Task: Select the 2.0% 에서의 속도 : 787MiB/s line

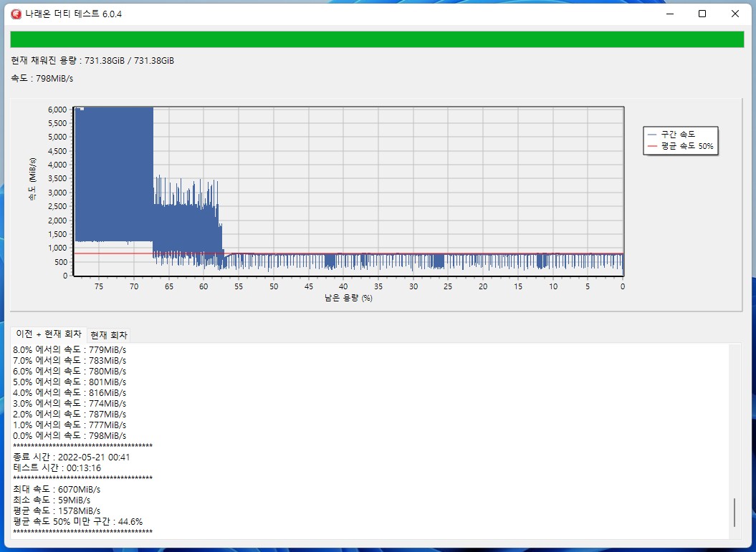Action: click(70, 415)
